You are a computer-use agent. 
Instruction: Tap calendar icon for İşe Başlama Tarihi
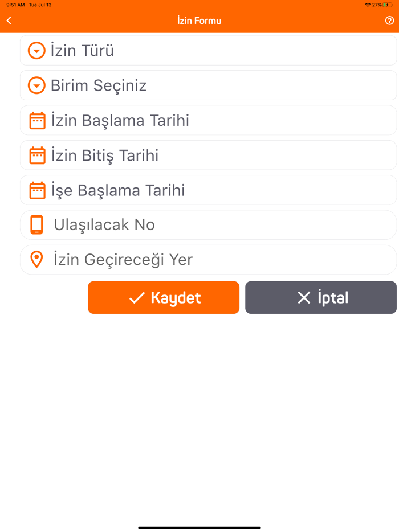pos(37,190)
